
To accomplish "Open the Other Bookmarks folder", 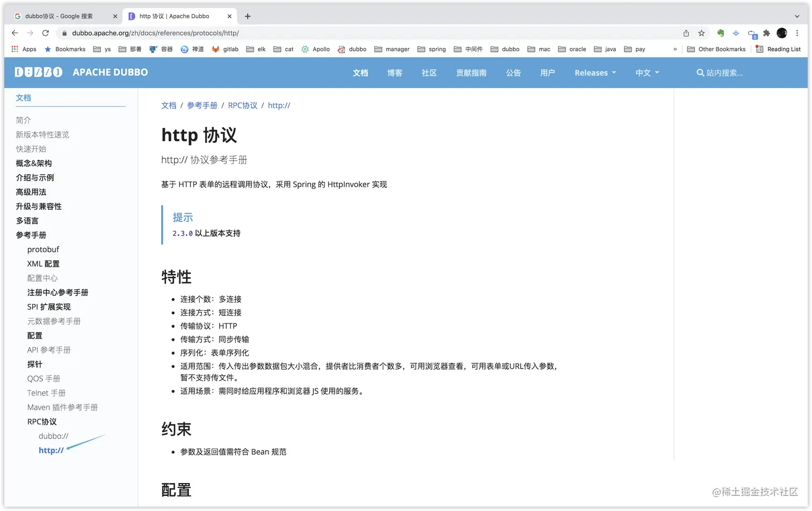I will tap(716, 49).
